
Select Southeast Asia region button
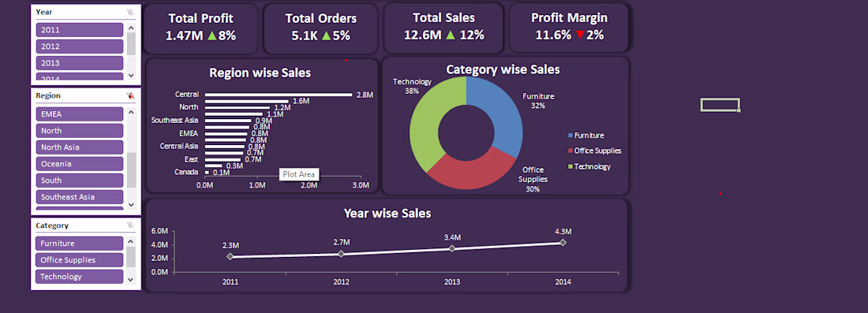coord(80,197)
